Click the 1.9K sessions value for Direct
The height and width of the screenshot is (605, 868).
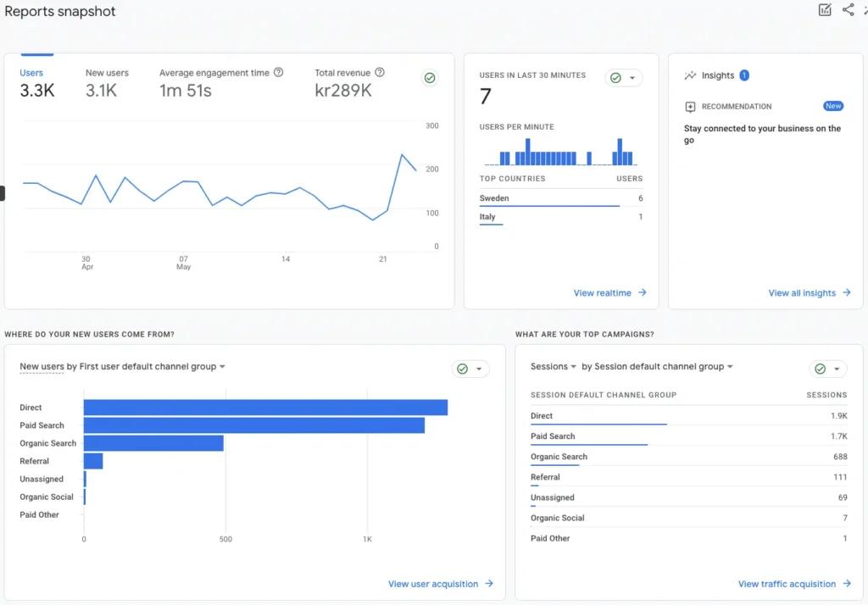click(838, 416)
